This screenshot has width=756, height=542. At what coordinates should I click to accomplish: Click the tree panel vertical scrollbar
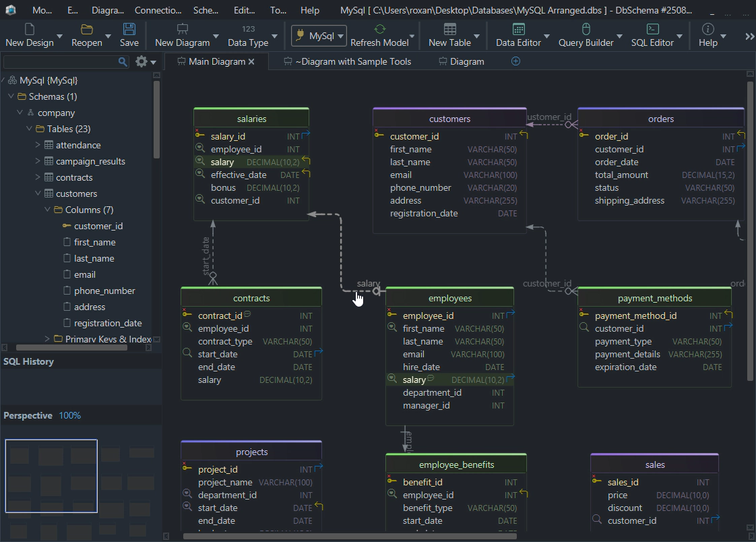(156, 119)
